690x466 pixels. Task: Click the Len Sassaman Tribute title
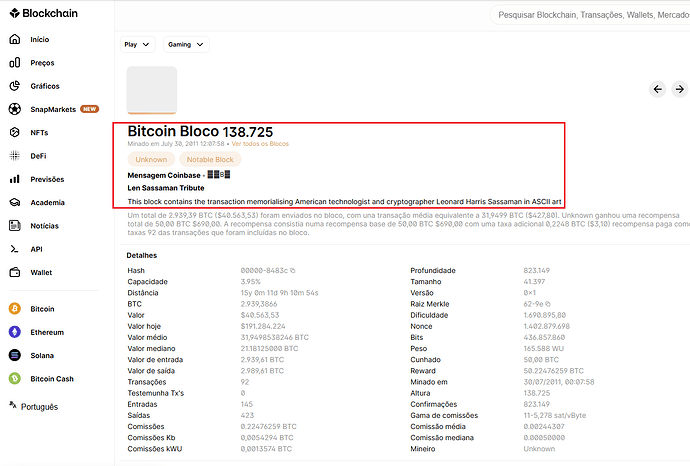click(166, 188)
